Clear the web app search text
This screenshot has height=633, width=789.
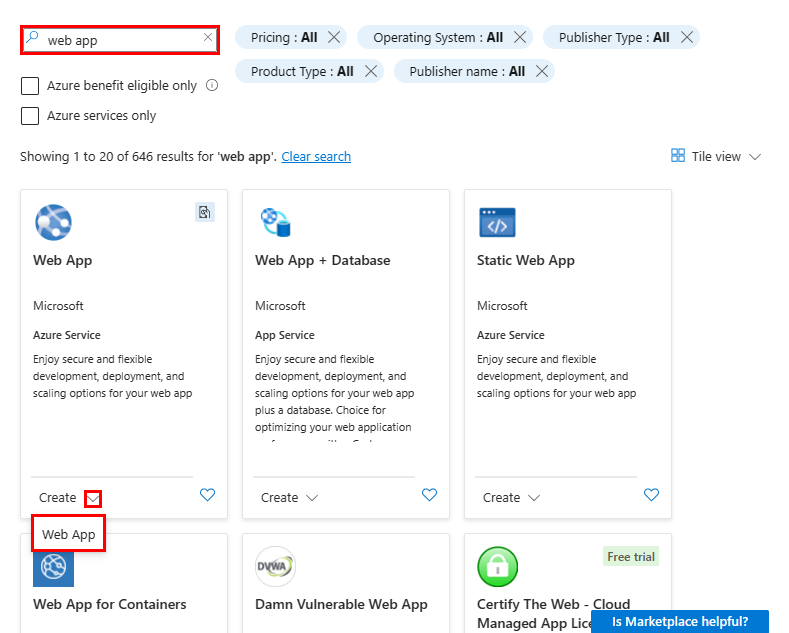[x=208, y=37]
